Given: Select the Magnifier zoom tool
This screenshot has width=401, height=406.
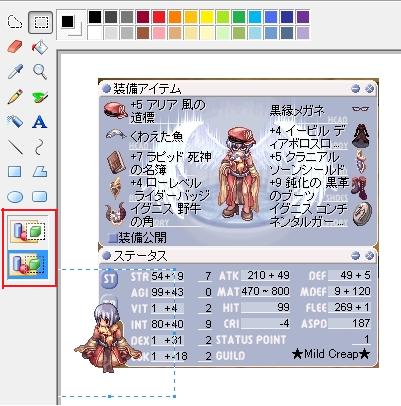Looking at the screenshot, I should tap(40, 72).
